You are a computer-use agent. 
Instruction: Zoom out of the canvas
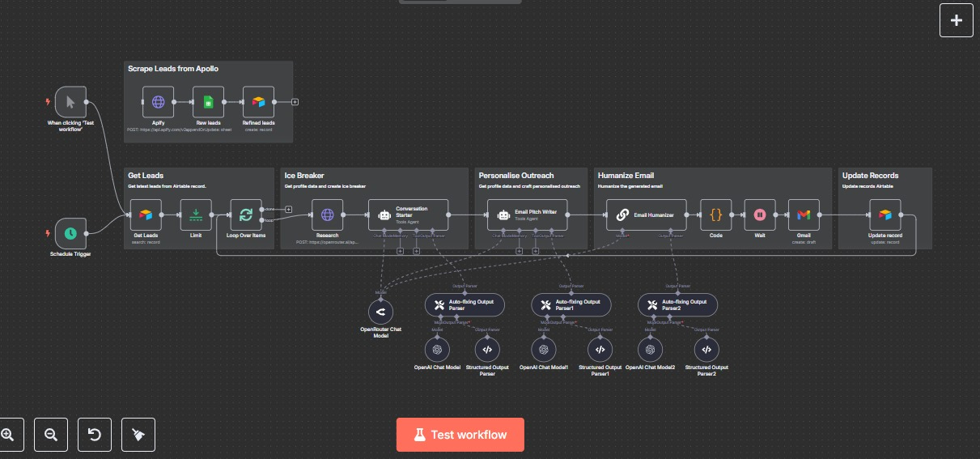51,435
